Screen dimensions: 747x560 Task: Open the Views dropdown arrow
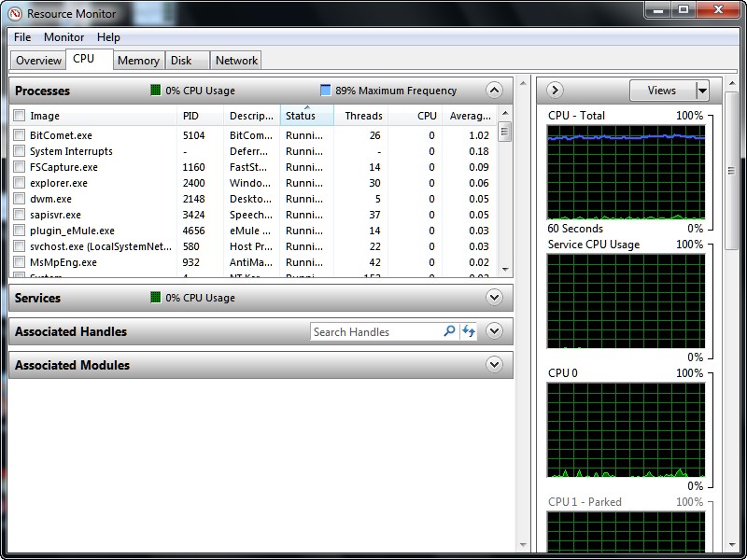[702, 90]
